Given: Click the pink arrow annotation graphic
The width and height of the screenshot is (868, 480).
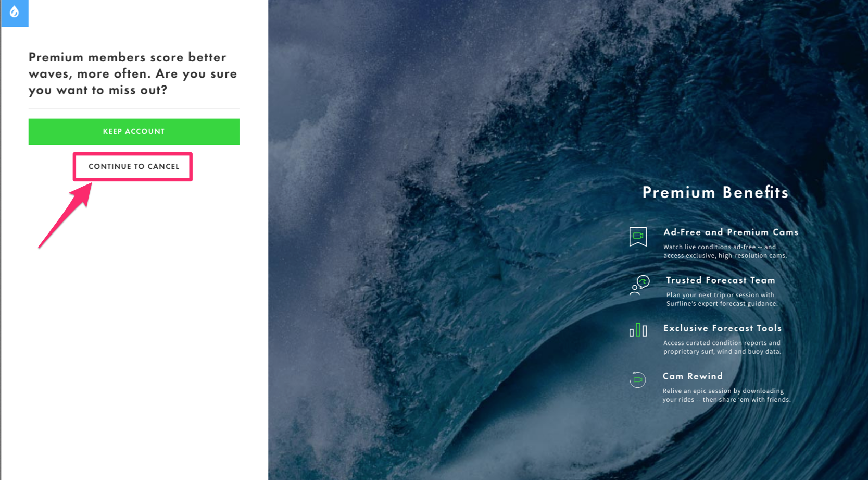Looking at the screenshot, I should click(x=65, y=215).
